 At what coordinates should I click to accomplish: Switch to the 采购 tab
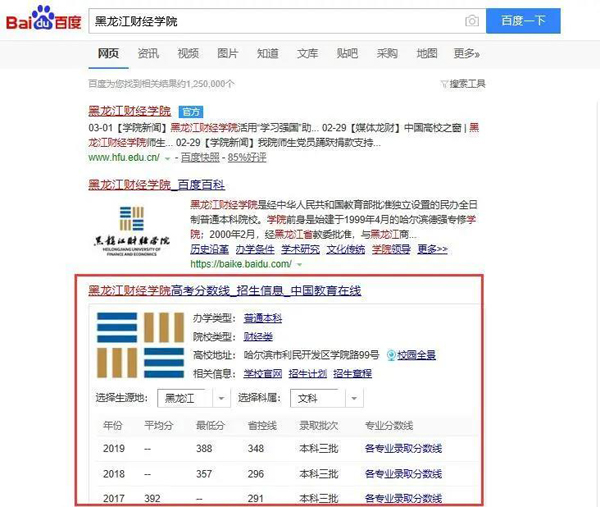click(387, 53)
